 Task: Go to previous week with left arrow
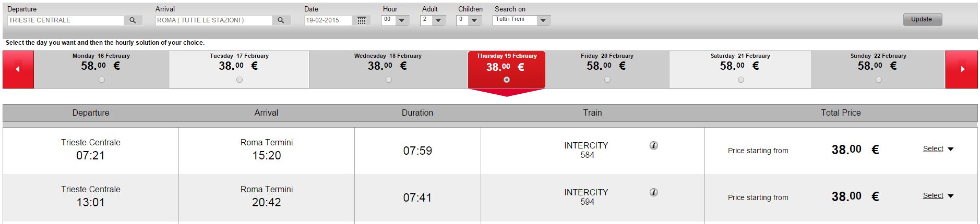pos(18,69)
